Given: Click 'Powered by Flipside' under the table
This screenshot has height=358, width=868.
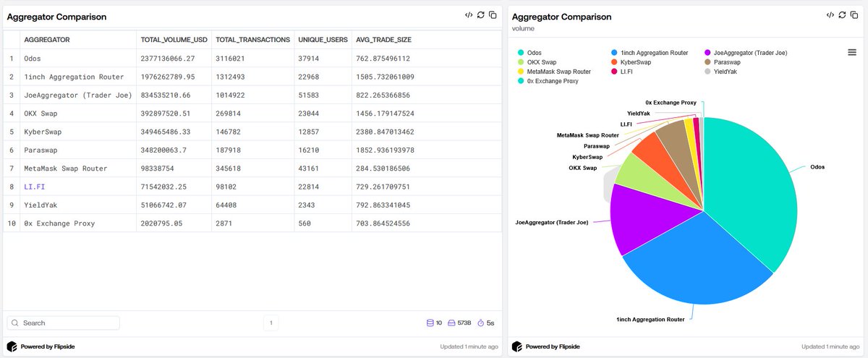Looking at the screenshot, I should (48, 346).
